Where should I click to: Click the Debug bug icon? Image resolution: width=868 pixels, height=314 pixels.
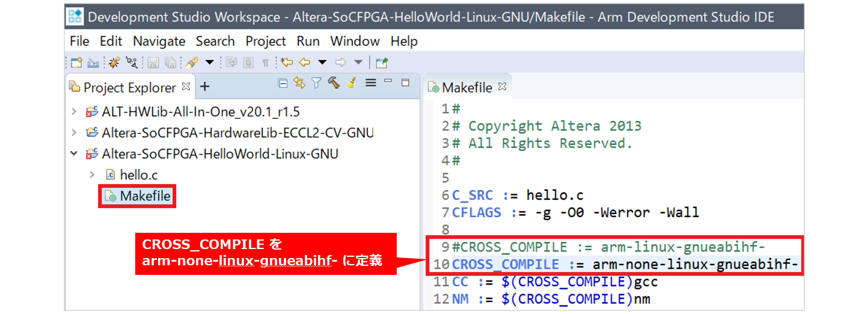pyautogui.click(x=114, y=62)
